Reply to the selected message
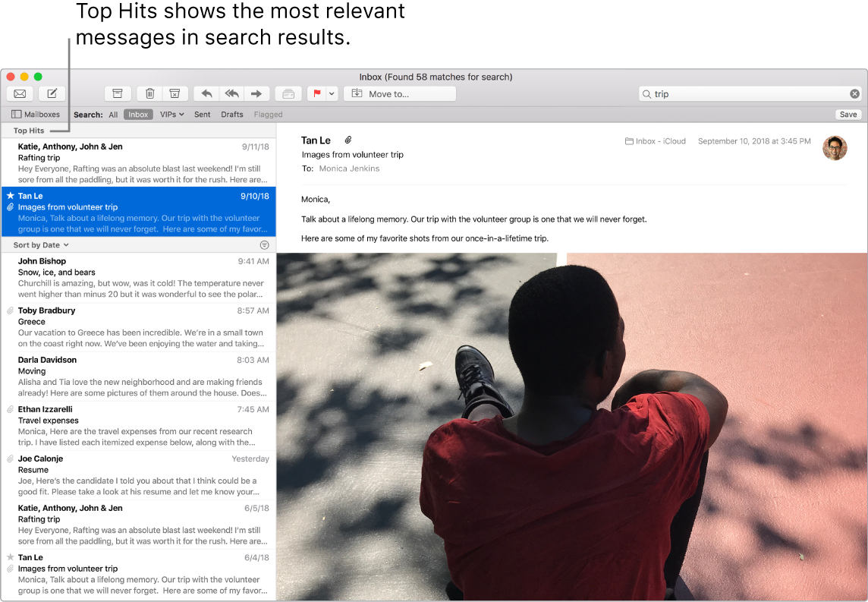 tap(206, 93)
